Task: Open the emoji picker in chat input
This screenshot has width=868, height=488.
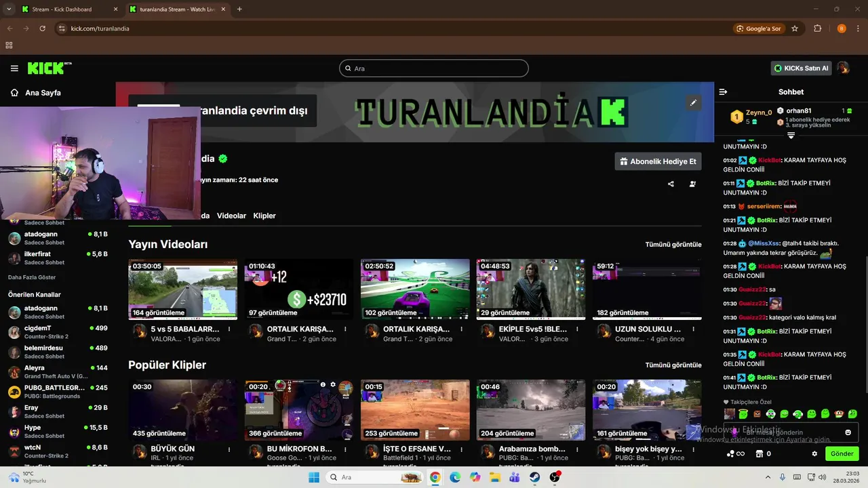Action: pyautogui.click(x=848, y=432)
